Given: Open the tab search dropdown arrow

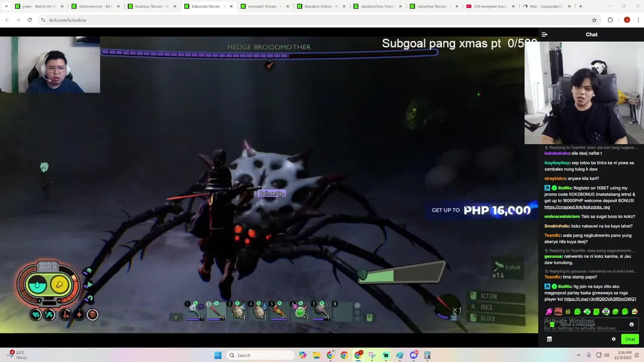Looking at the screenshot, I should click(x=7, y=7).
